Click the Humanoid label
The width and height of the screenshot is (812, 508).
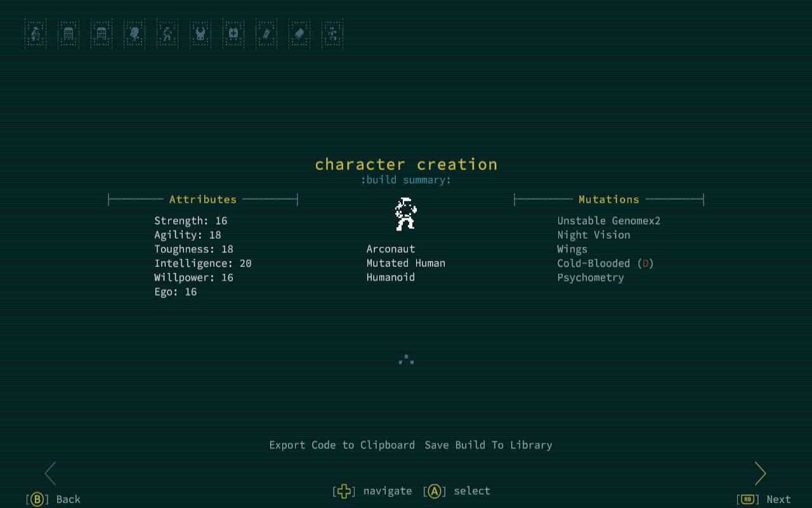pyautogui.click(x=391, y=277)
